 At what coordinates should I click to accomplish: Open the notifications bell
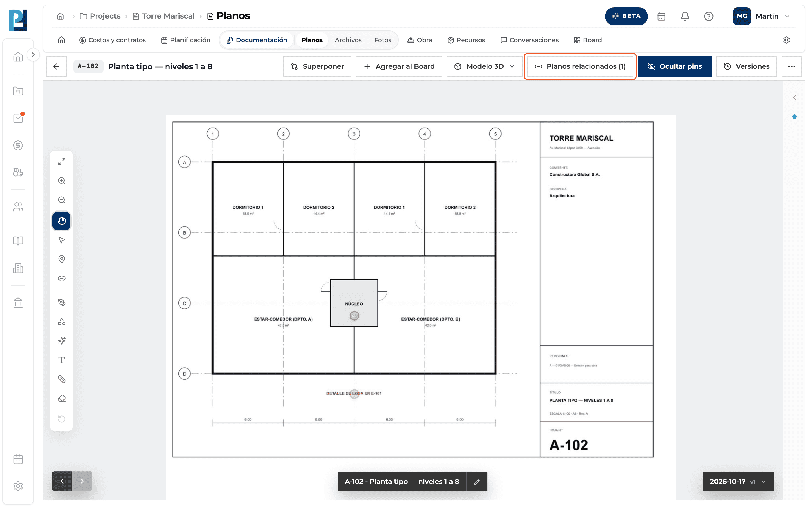[x=685, y=16]
